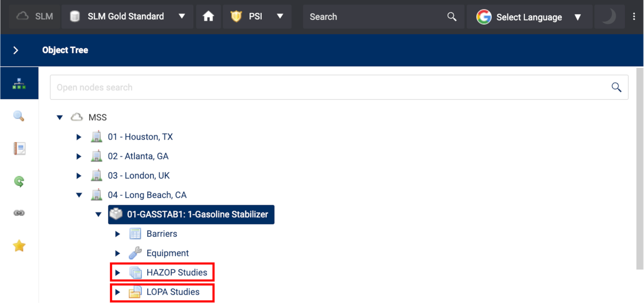Open the three-dot more options menu

point(635,17)
